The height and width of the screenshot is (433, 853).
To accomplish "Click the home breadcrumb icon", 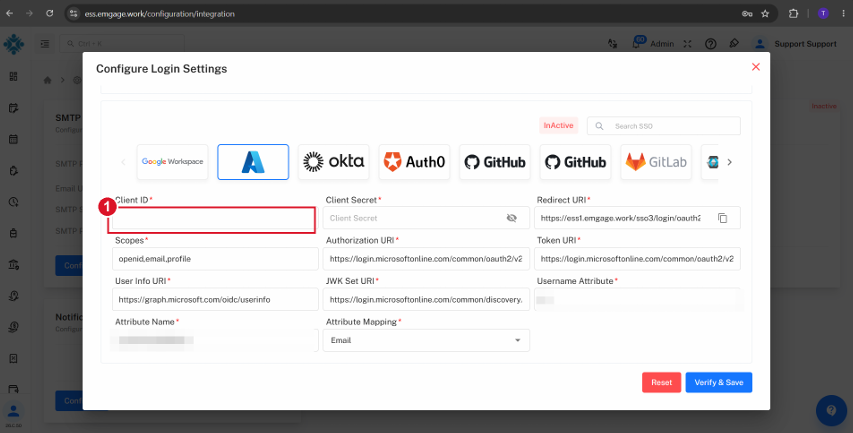I will 47,80.
